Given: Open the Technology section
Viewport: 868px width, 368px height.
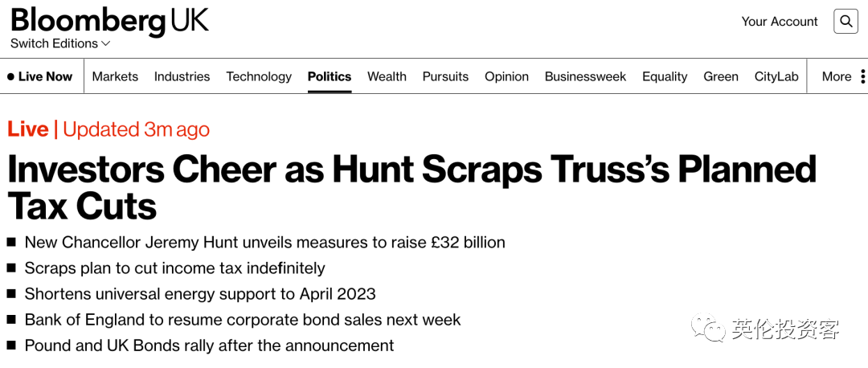Looking at the screenshot, I should (259, 76).
